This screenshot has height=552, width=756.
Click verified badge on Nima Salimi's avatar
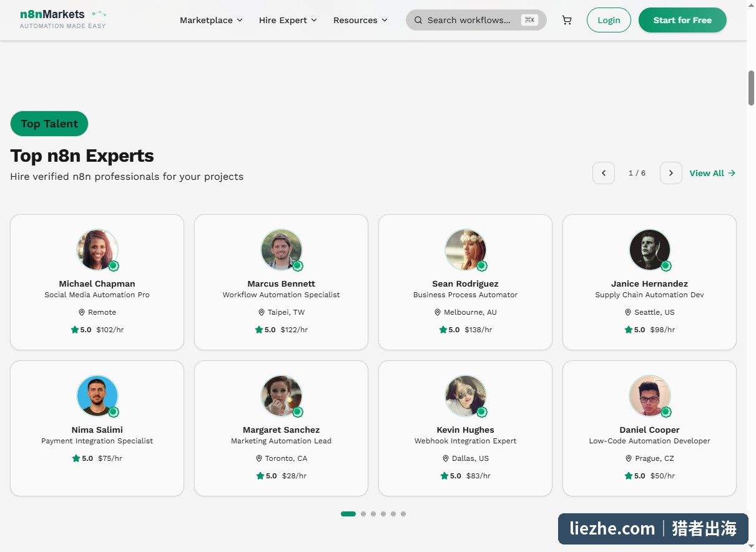(114, 412)
